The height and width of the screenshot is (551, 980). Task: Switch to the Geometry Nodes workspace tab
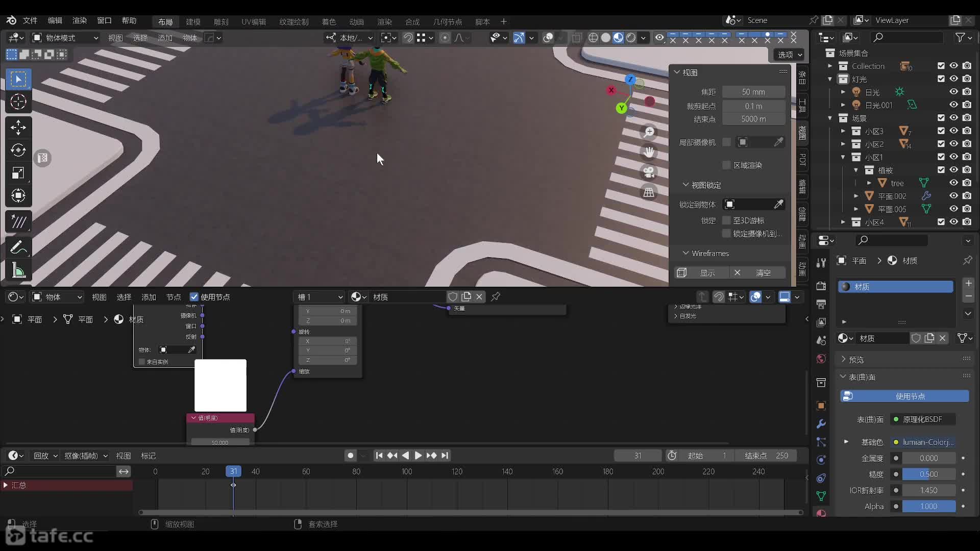(447, 22)
